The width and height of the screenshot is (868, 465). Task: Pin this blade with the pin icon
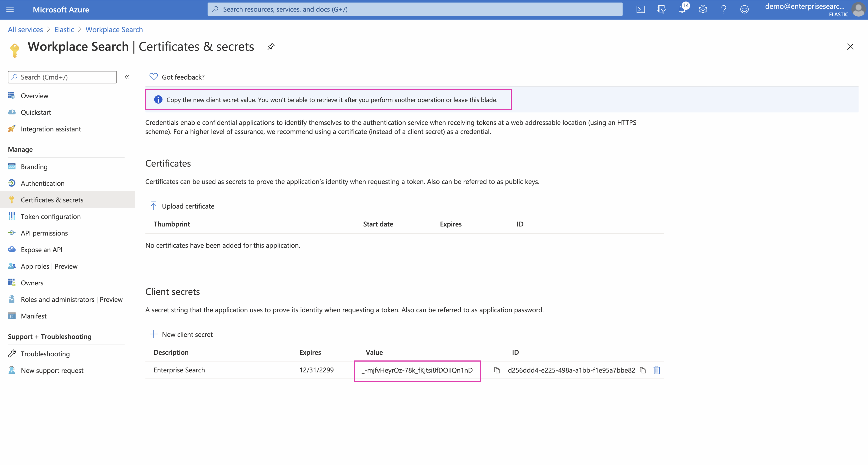click(271, 46)
